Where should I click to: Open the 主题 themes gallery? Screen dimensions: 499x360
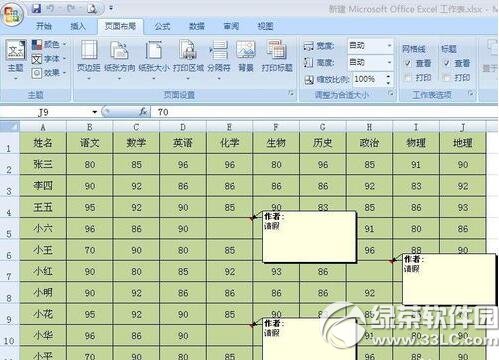pyautogui.click(x=16, y=59)
